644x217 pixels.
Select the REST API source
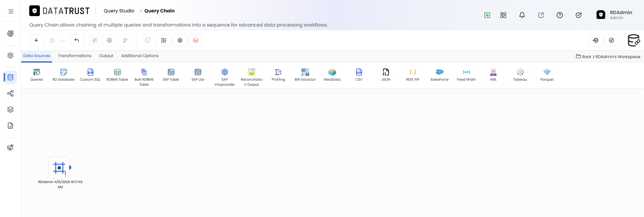tap(413, 75)
